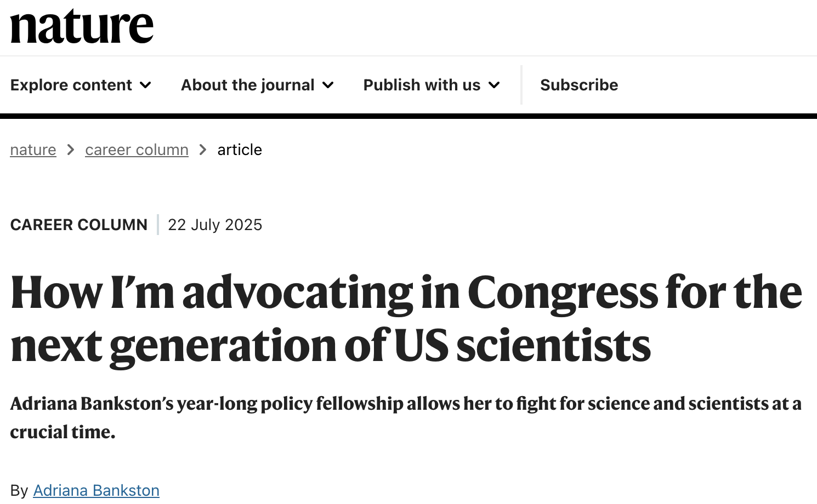The height and width of the screenshot is (504, 817).
Task: Click the article breadcrumb text
Action: (240, 150)
